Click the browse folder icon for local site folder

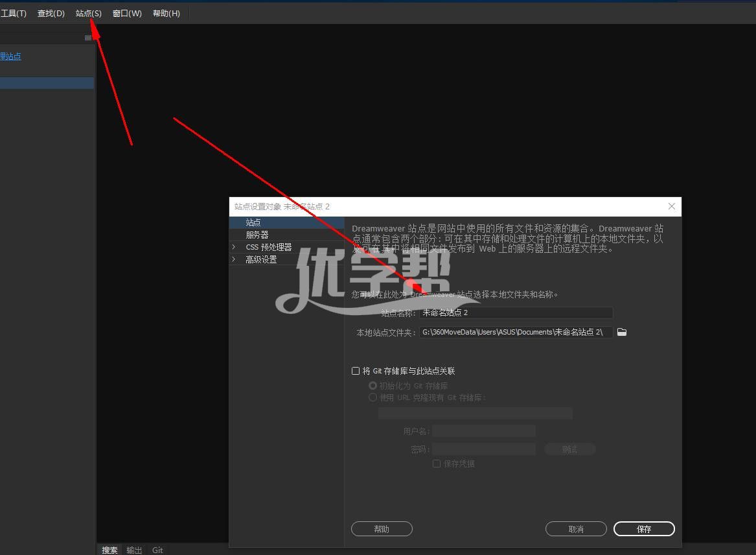click(x=622, y=332)
